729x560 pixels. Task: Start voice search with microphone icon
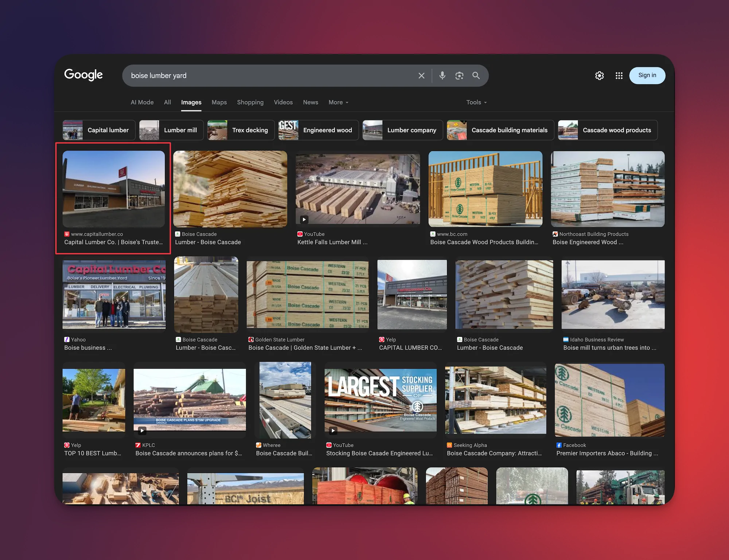pyautogui.click(x=442, y=75)
